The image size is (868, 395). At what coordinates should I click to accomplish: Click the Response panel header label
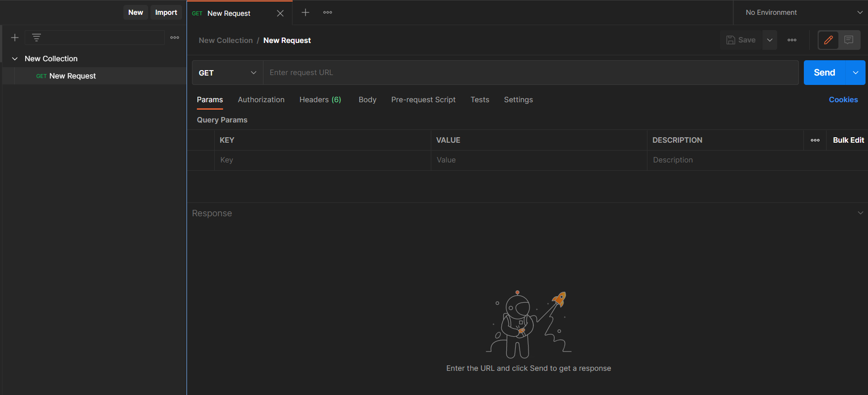coord(212,213)
